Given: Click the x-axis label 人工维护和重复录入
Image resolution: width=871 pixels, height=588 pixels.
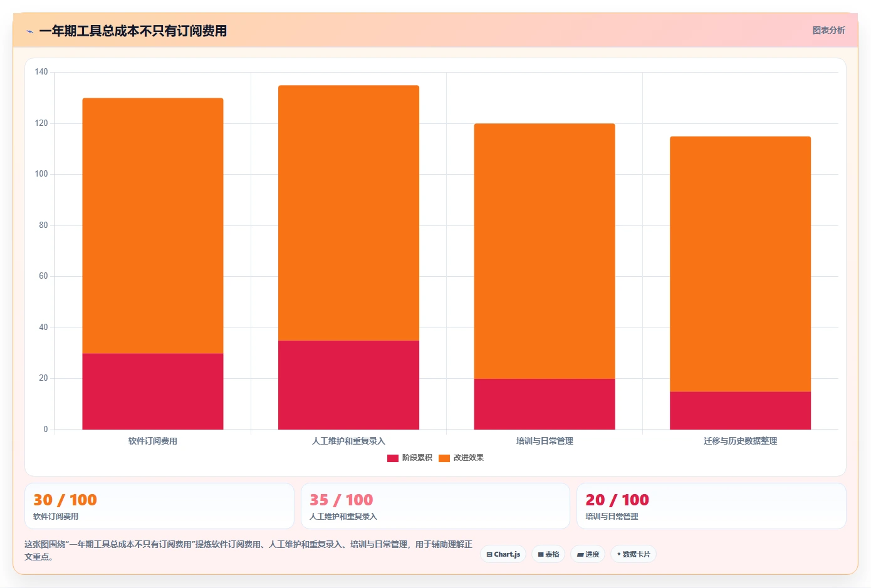Looking at the screenshot, I should pyautogui.click(x=348, y=441).
